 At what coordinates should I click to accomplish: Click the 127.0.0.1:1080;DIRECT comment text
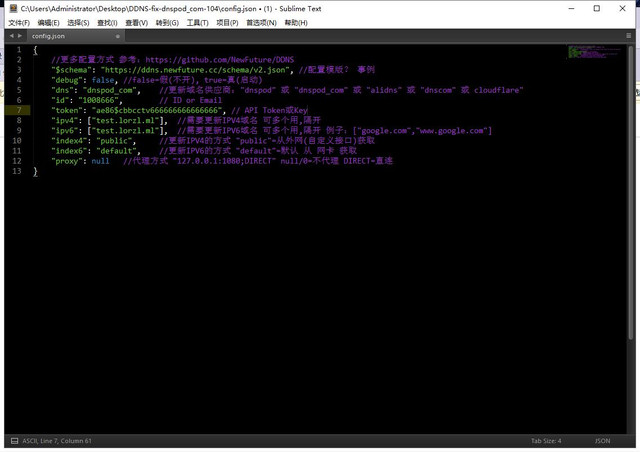pyautogui.click(x=222, y=161)
